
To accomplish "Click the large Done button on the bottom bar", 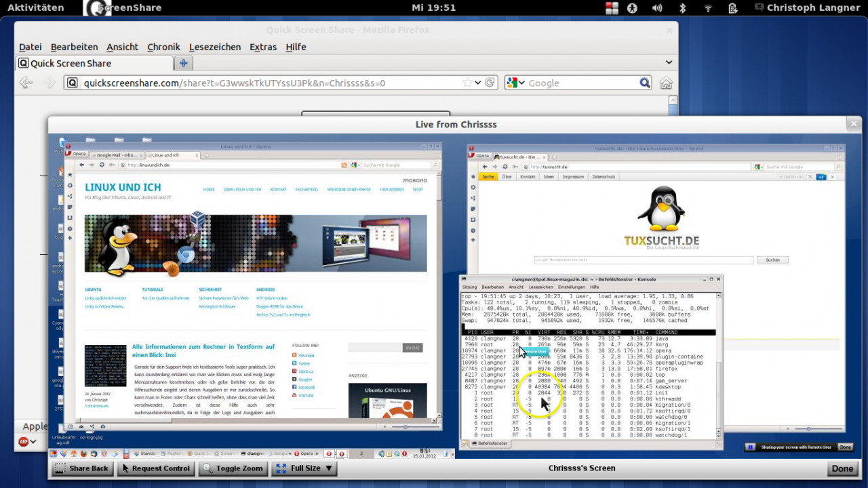I will [x=842, y=468].
